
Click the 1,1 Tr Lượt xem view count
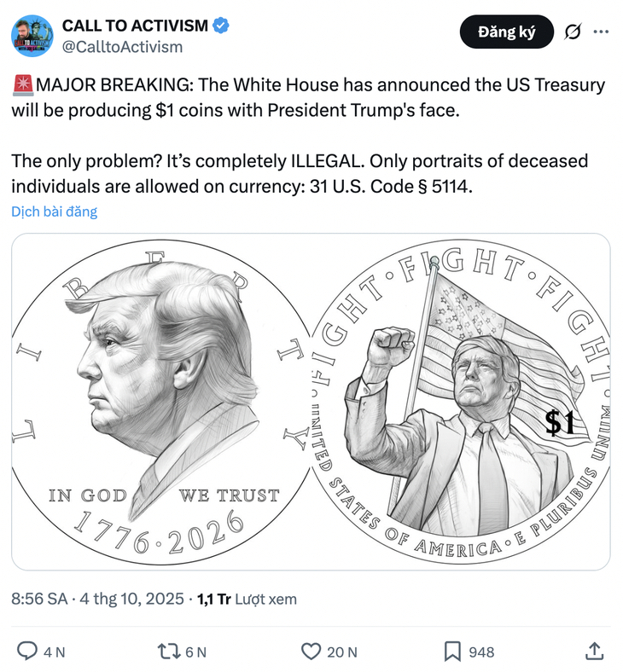click(x=247, y=599)
